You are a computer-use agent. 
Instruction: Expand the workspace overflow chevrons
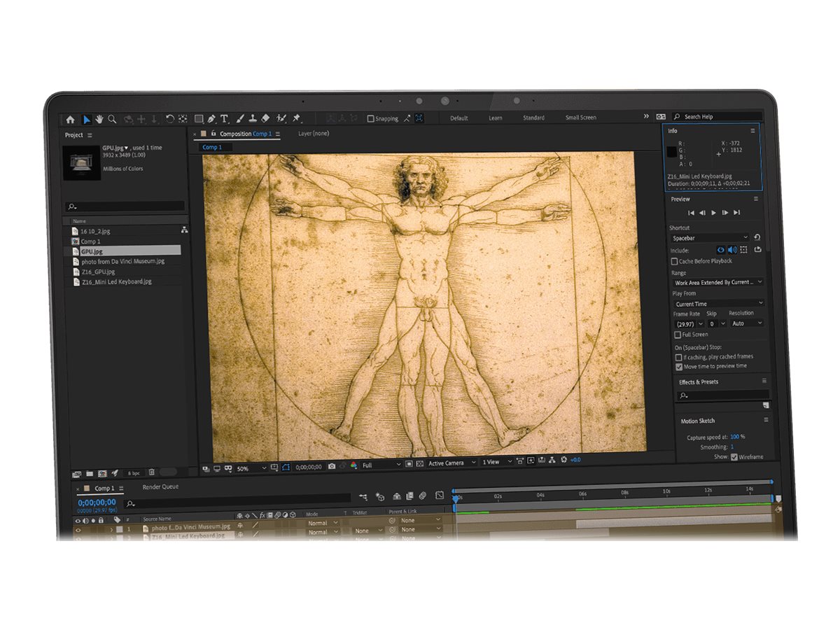pos(646,116)
